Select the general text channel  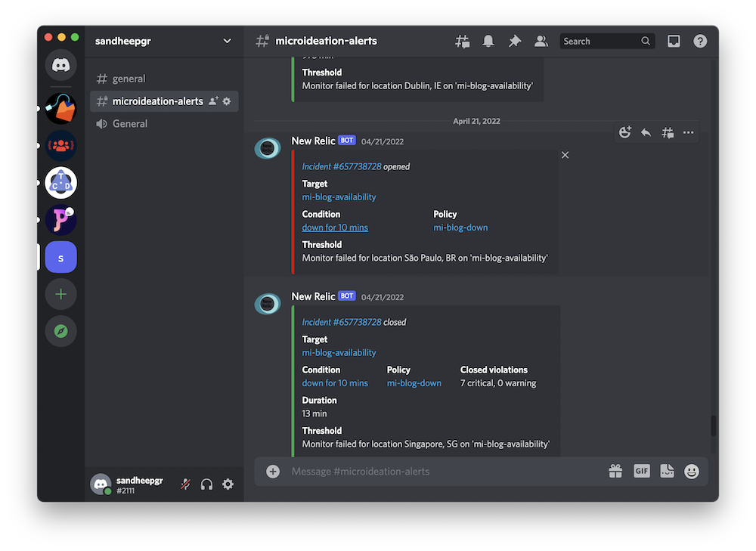(164, 79)
